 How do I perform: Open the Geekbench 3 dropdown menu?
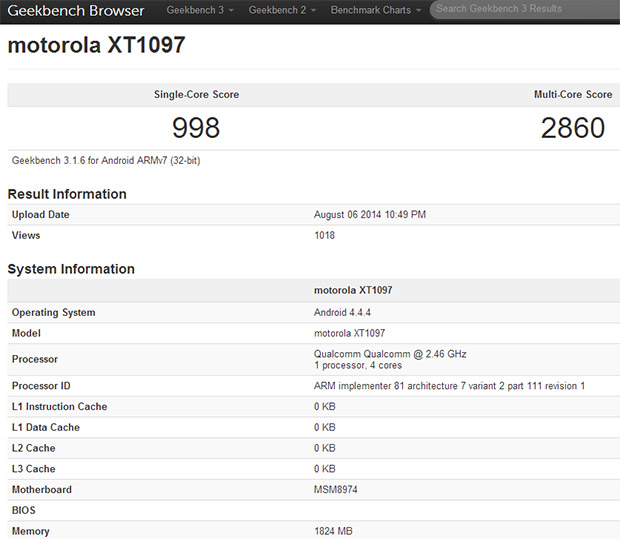(200, 10)
